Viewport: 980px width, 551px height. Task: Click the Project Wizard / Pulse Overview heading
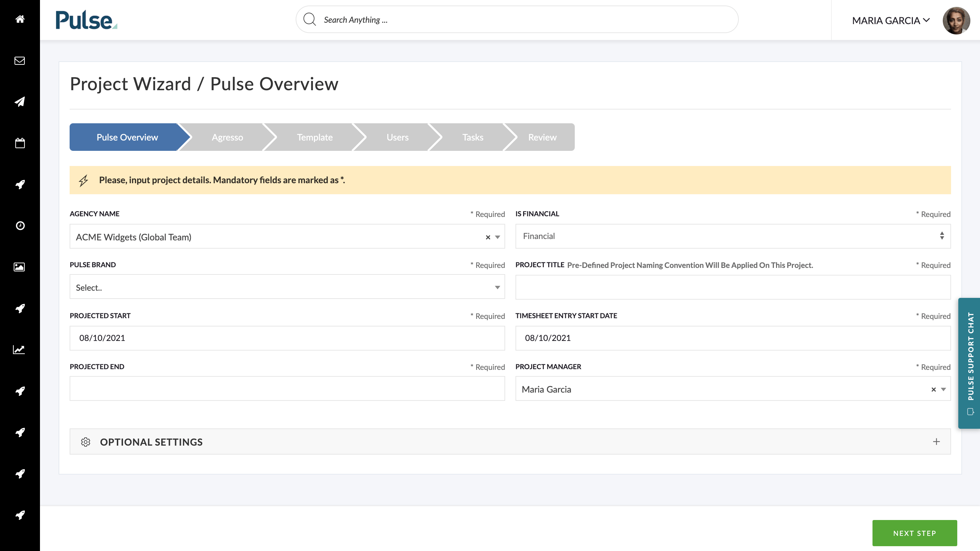click(204, 84)
